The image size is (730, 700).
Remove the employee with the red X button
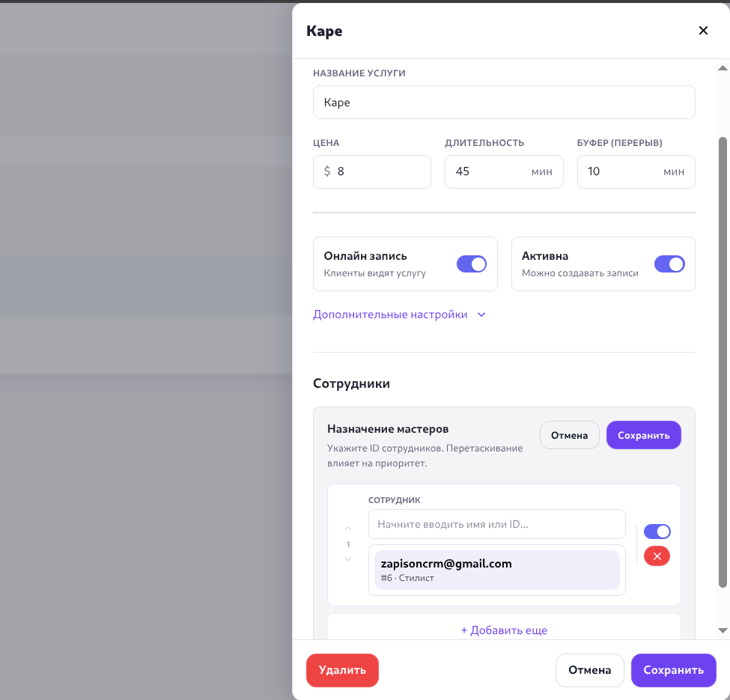click(x=657, y=556)
